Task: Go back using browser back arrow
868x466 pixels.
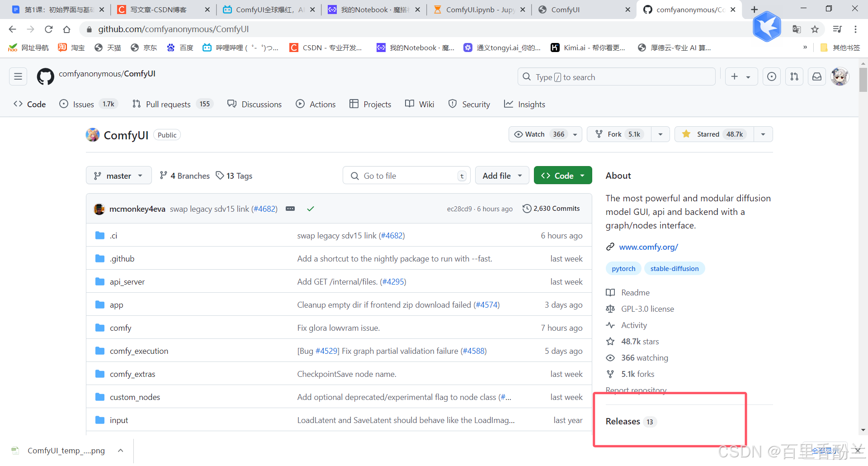Action: tap(13, 29)
